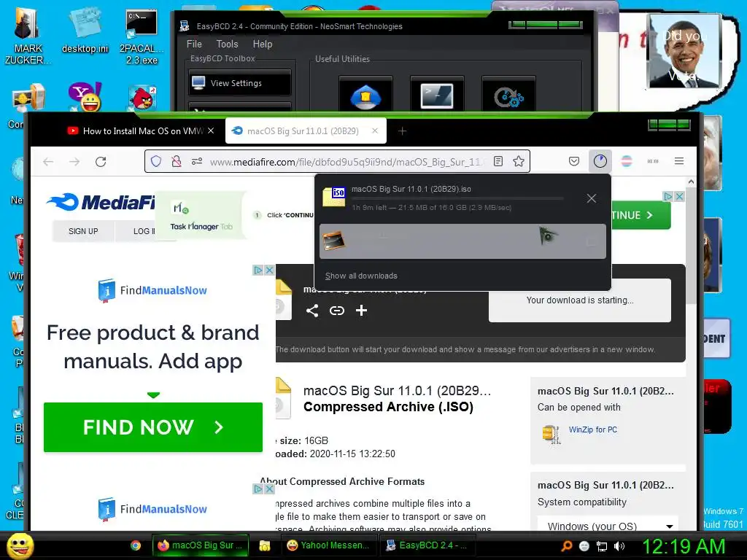Open Tools menu in EasyBCD

(228, 44)
